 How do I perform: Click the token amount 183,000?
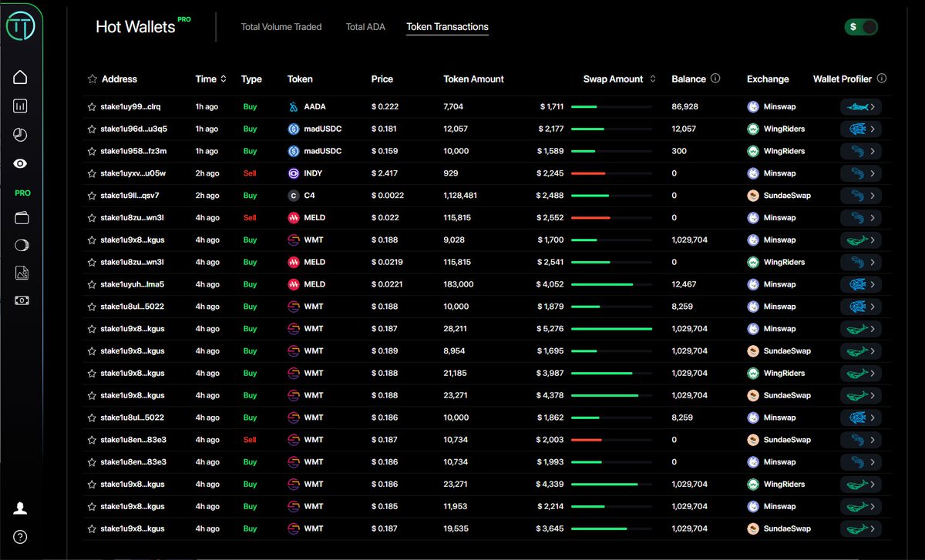click(459, 284)
